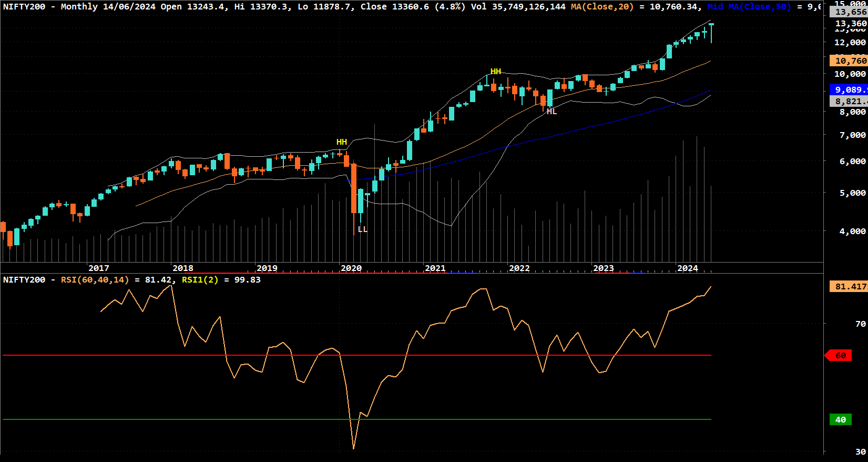
Task: Click the 4,000 price axis label
Action: (x=852, y=231)
